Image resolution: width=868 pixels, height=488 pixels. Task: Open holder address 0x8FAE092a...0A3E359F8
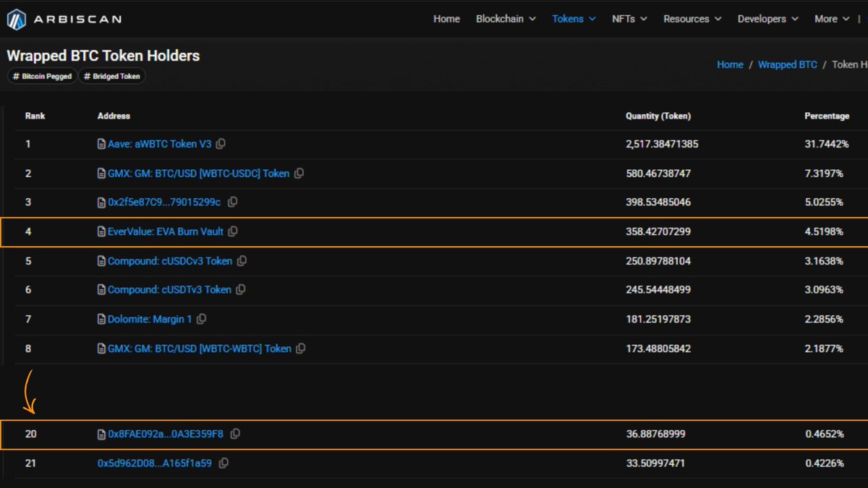[x=166, y=434]
